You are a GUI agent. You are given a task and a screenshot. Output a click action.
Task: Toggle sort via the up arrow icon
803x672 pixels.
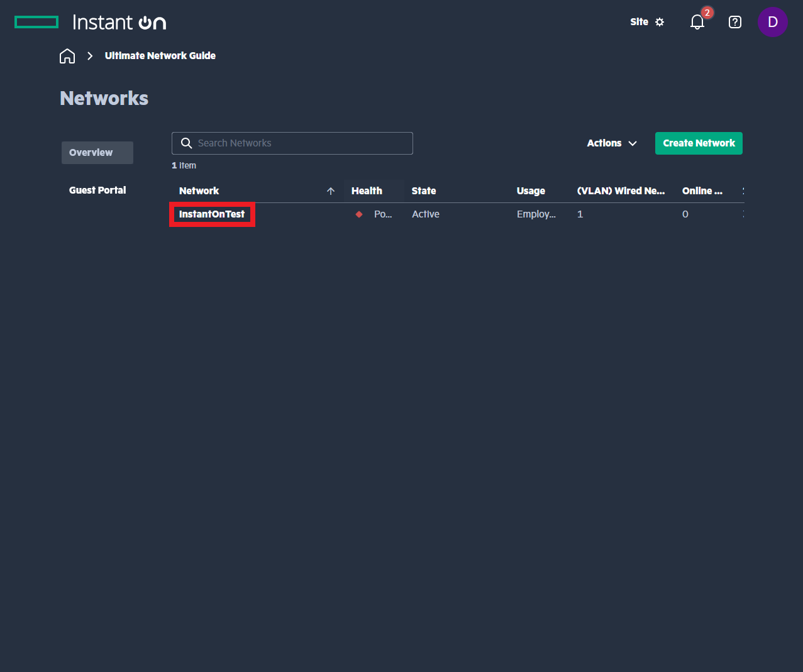coord(331,191)
